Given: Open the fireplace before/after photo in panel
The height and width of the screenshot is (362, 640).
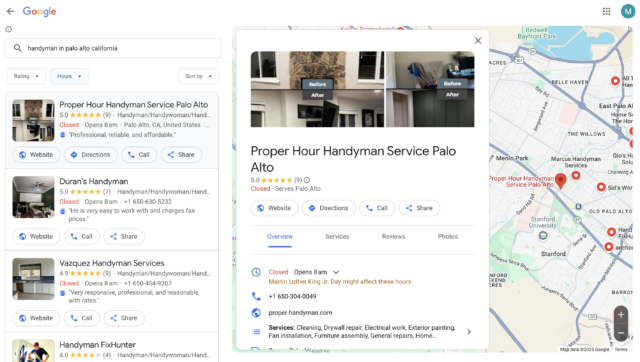Looking at the screenshot, I should 317,89.
